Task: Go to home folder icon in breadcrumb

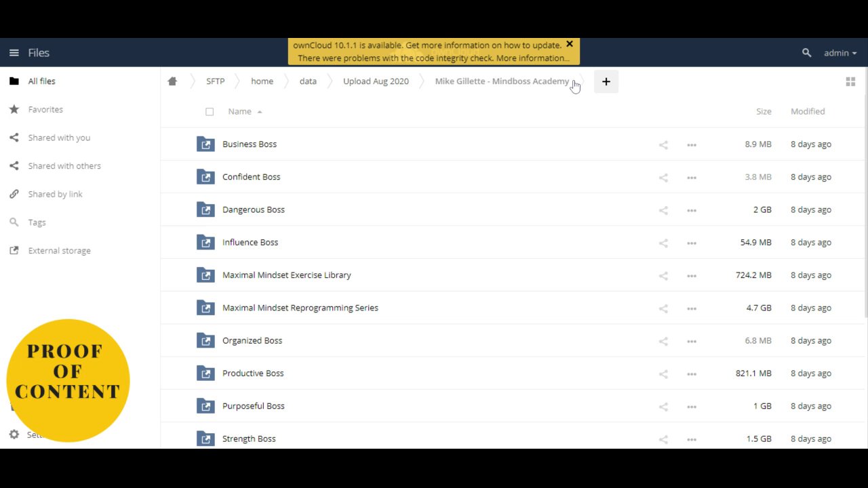Action: [172, 81]
